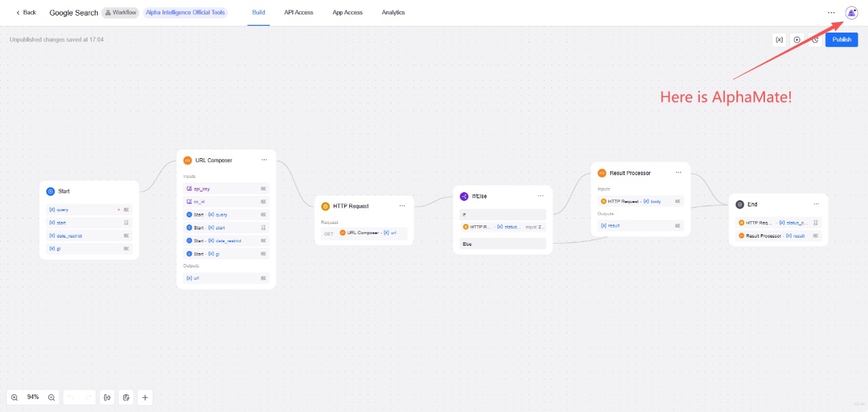The image size is (868, 412).
Task: Open the URL Composer node options menu
Action: [264, 160]
